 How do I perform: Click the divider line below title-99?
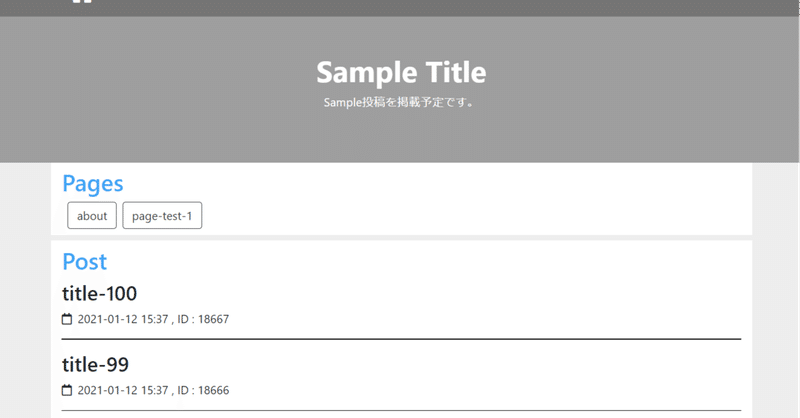coord(401,410)
